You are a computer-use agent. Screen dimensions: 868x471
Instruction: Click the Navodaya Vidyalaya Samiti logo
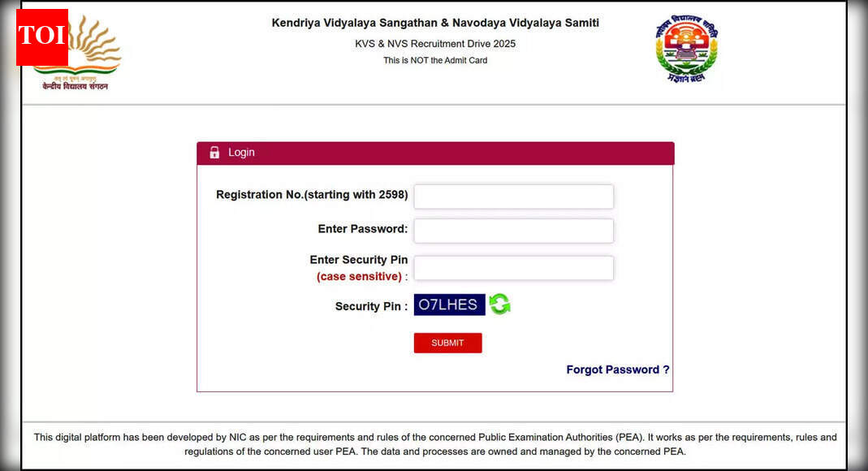[686, 49]
